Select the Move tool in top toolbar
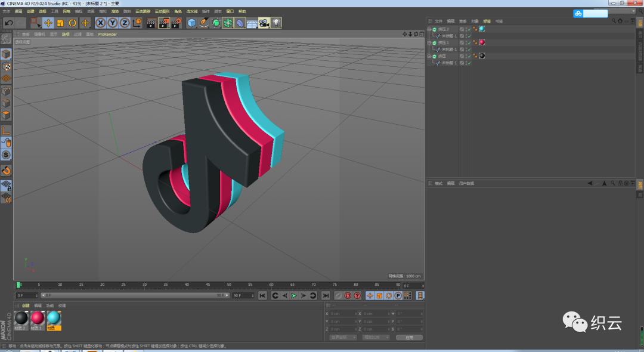This screenshot has height=352, width=644. click(x=48, y=23)
